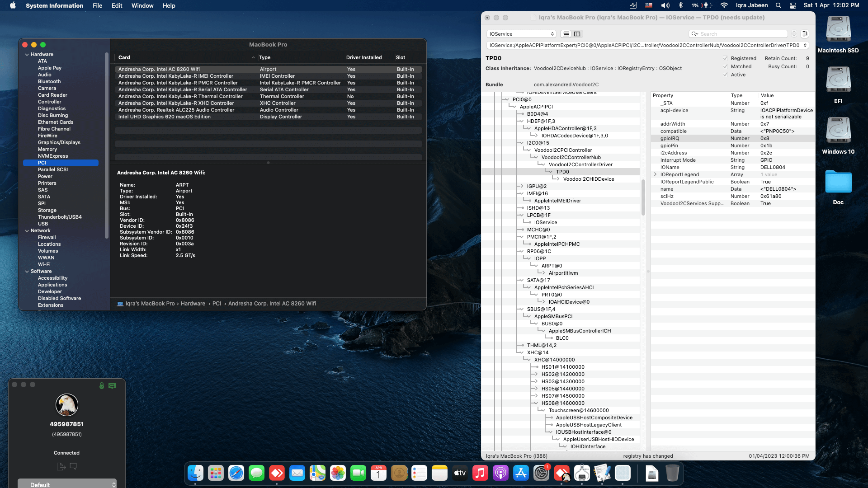The width and height of the screenshot is (868, 488).
Task: Open Launchpad from the Dock
Action: tap(216, 473)
